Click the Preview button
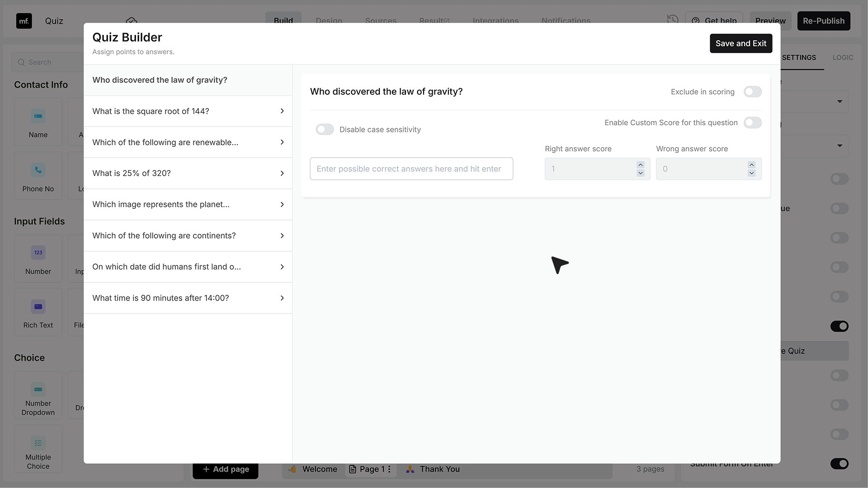This screenshot has height=488, width=868. coord(770,21)
